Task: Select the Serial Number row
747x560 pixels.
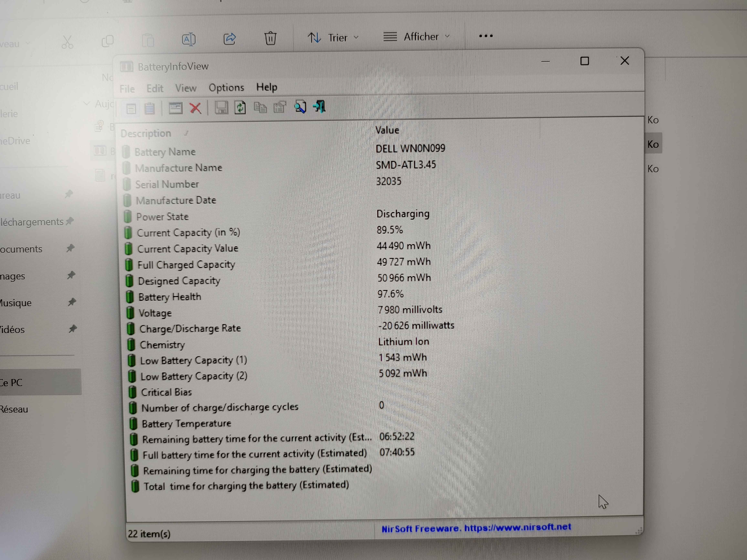Action: (x=262, y=183)
